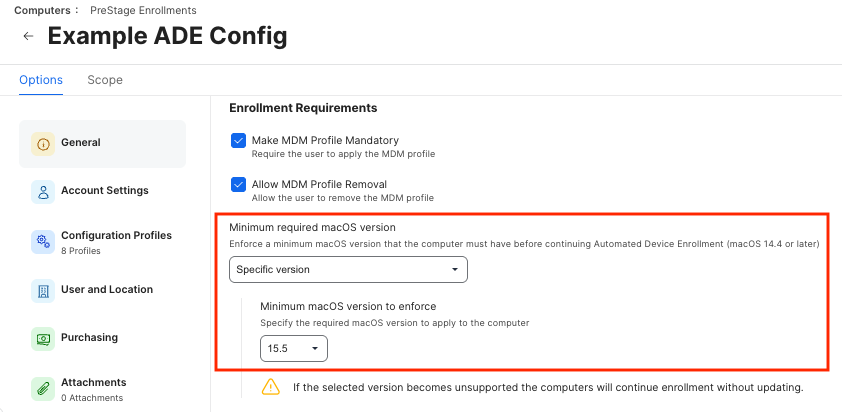Expand the 15.5 macOS version dropdown

pos(293,349)
